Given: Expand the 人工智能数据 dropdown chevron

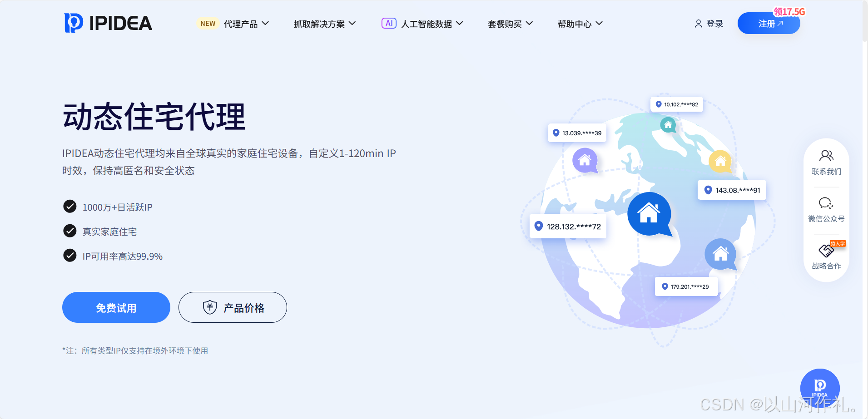Looking at the screenshot, I should pyautogui.click(x=459, y=23).
